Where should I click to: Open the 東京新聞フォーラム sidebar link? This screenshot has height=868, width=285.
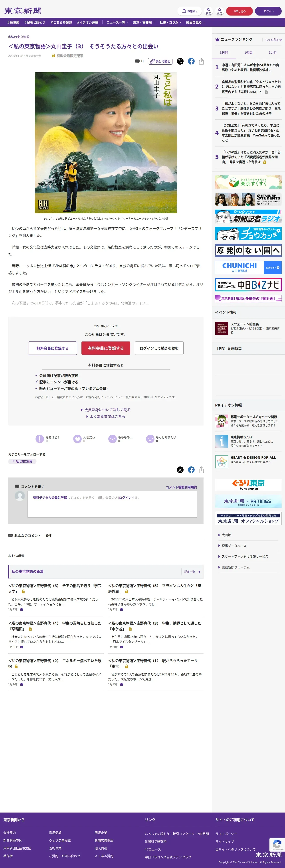tap(236, 567)
